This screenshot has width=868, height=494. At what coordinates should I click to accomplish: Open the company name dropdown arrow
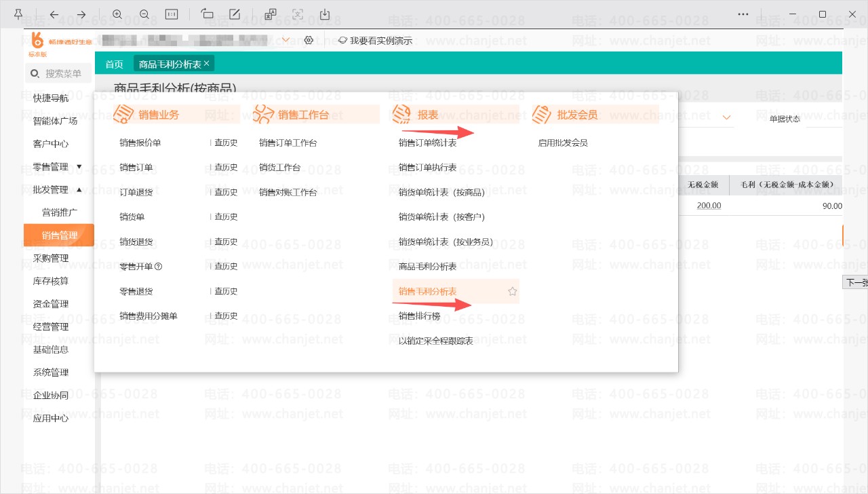(285, 40)
